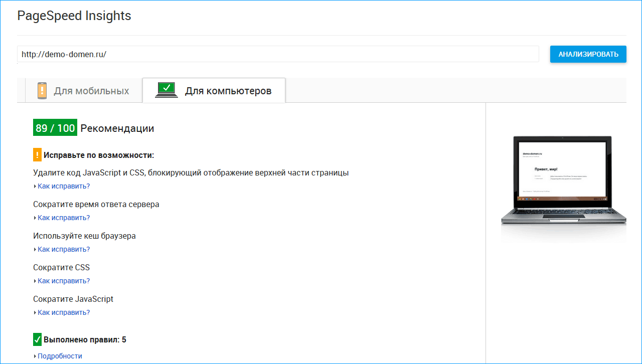This screenshot has height=364, width=642.
Task: Click the laptop icon in the desktop tab
Action: (x=166, y=90)
